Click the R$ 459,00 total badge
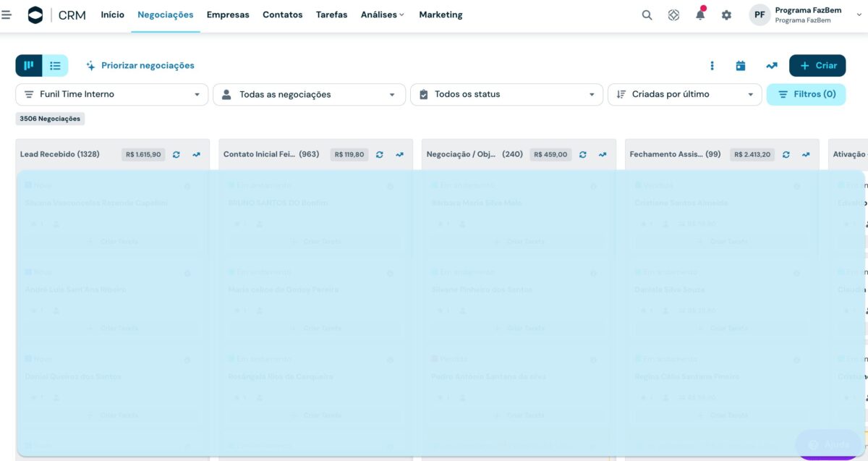This screenshot has width=868, height=461. click(x=550, y=154)
